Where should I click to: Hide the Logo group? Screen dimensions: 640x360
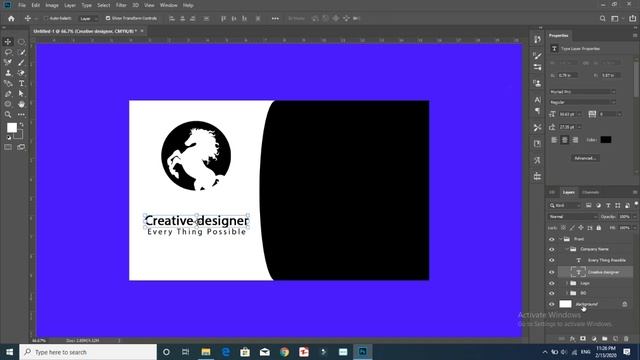pos(552,283)
